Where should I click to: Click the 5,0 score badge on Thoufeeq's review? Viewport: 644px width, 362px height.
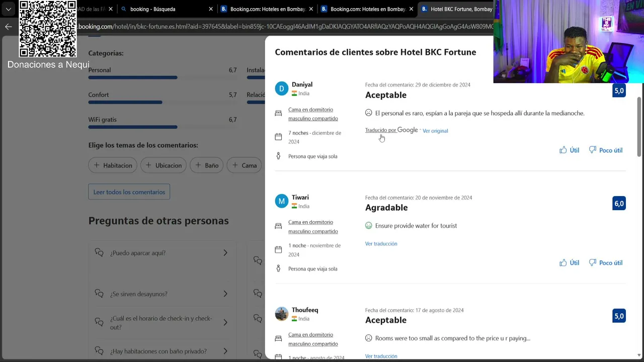coord(619,316)
